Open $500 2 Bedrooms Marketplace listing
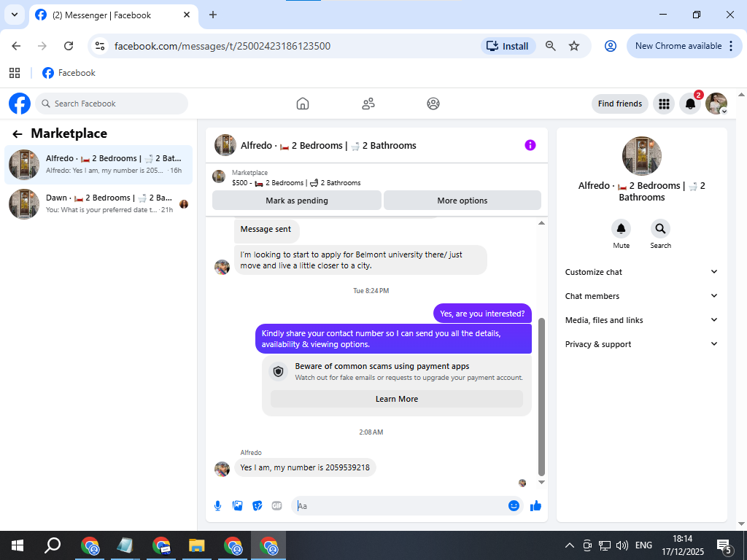This screenshot has width=747, height=560. tap(296, 182)
